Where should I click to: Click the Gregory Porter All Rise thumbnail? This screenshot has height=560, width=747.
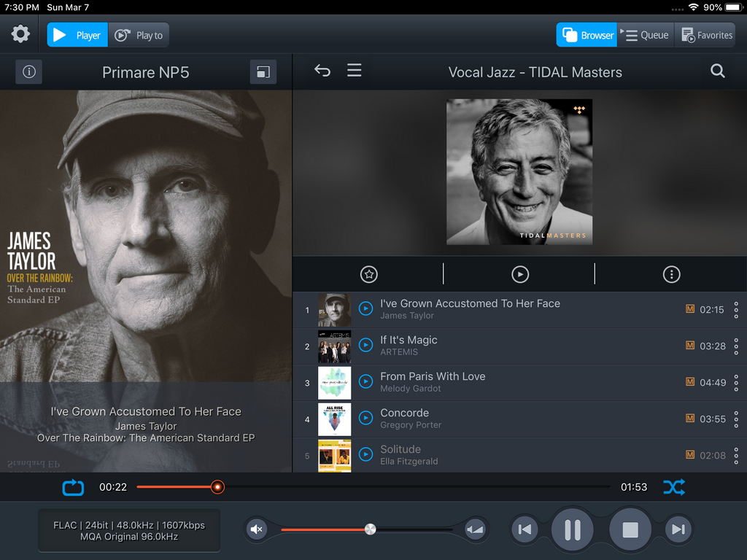(x=334, y=419)
